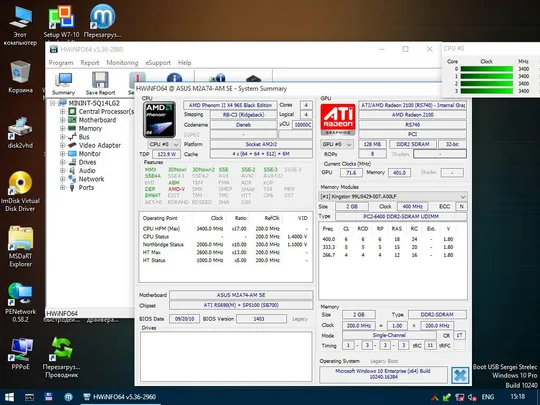The image size is (540, 405).
Task: Open the network tray icon
Action: (460, 397)
